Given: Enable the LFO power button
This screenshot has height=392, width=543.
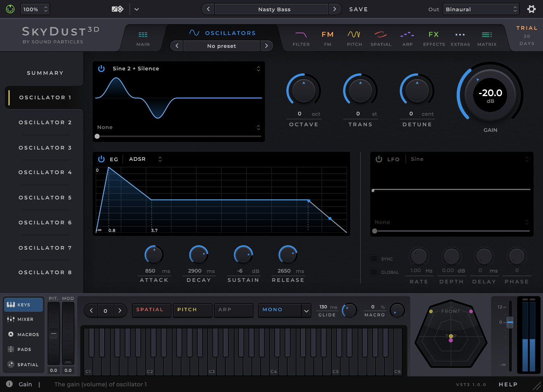Looking at the screenshot, I should [379, 159].
